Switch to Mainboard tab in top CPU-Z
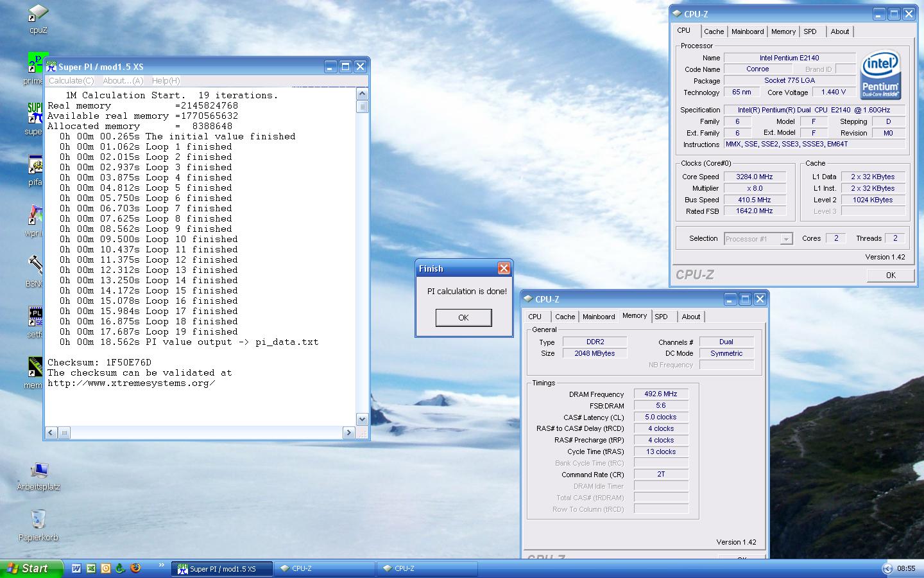Screen dimensions: 924x578 pos(748,31)
